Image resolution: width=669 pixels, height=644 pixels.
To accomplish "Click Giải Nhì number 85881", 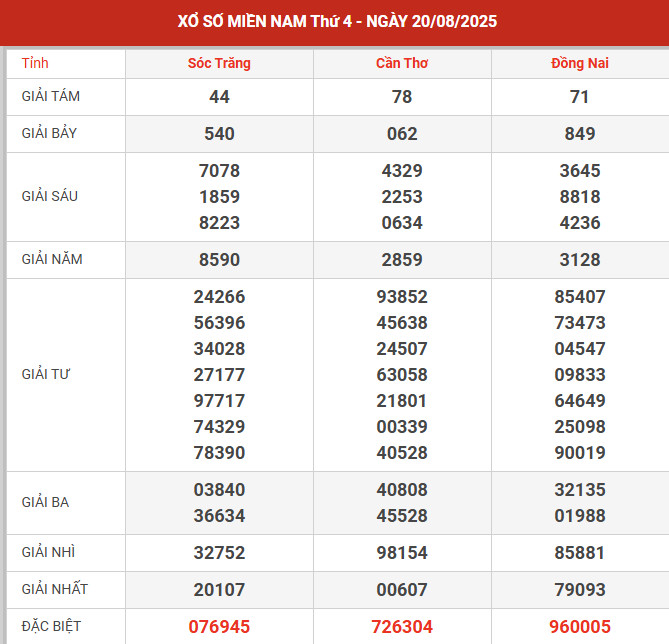I will coord(580,553).
